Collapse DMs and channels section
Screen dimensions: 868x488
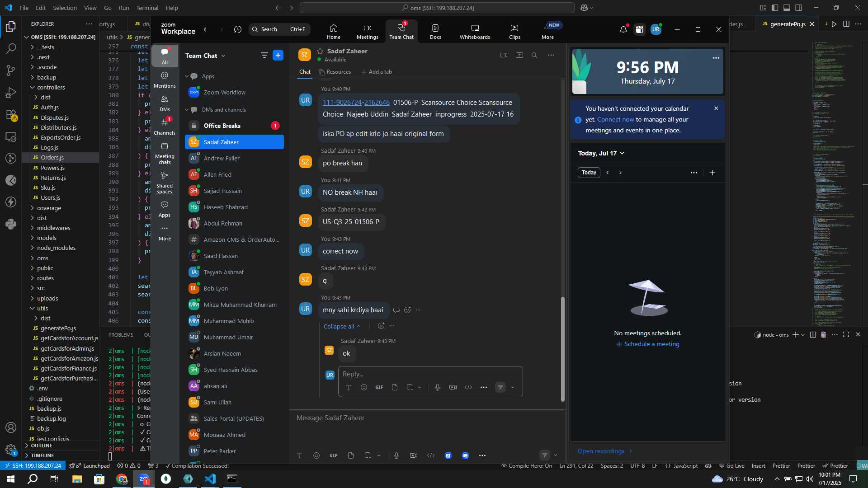(x=186, y=110)
